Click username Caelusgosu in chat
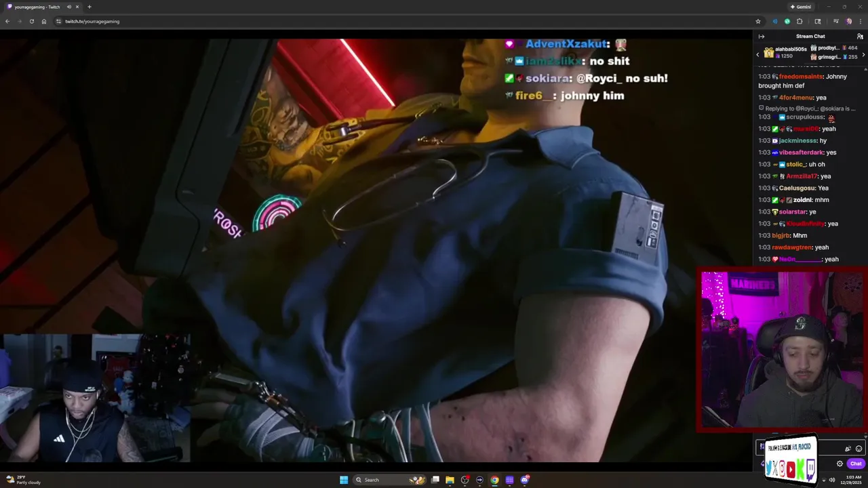Viewport: 868px width, 488px height. (x=797, y=188)
